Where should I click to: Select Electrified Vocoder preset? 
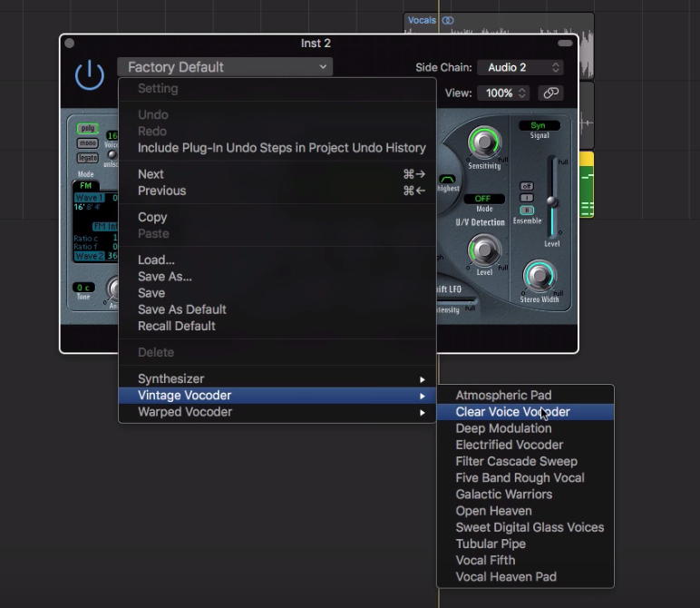(525, 445)
